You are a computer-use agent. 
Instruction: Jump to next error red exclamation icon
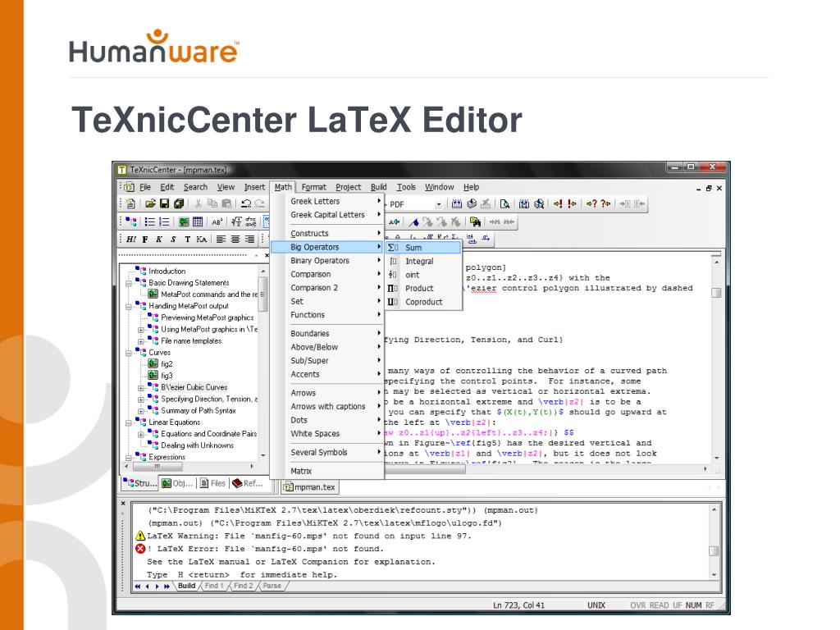pyautogui.click(x=558, y=203)
